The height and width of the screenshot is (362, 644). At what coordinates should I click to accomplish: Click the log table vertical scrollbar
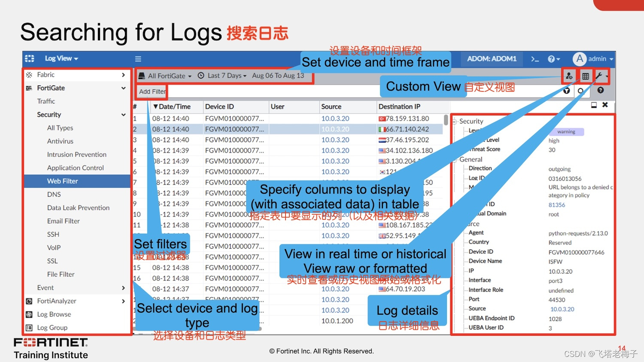tap(446, 120)
